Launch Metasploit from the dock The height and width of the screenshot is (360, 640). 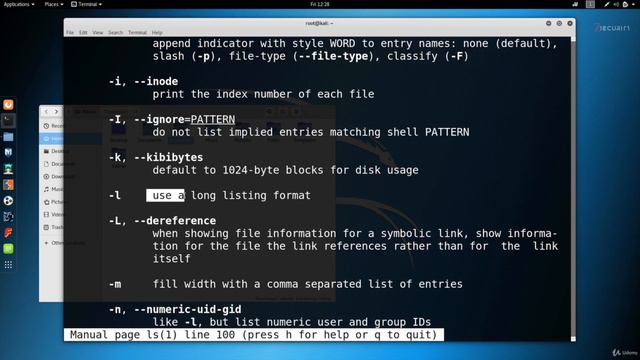(8, 153)
